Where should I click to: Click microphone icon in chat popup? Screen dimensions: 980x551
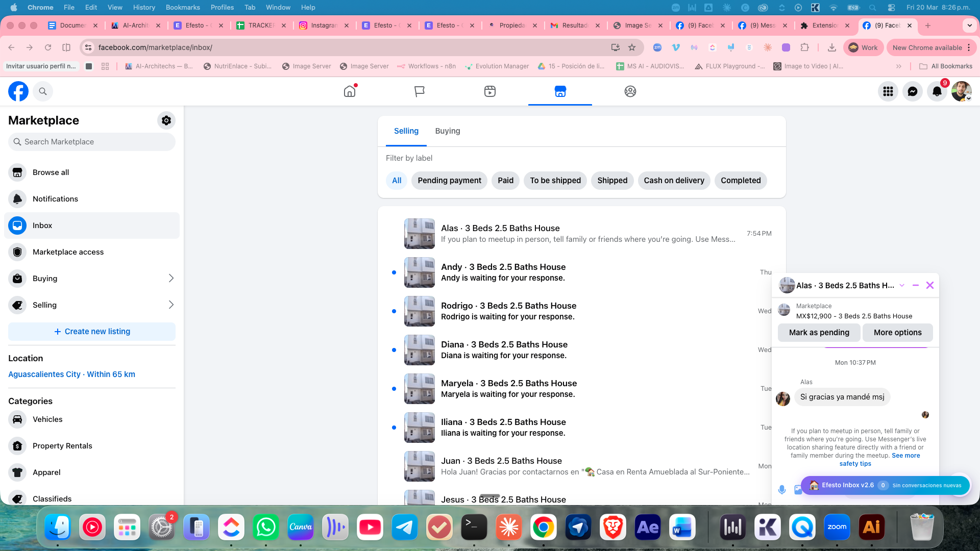click(782, 490)
